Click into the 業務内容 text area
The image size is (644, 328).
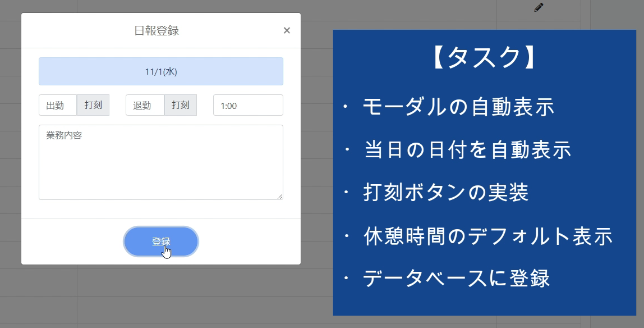coord(161,162)
